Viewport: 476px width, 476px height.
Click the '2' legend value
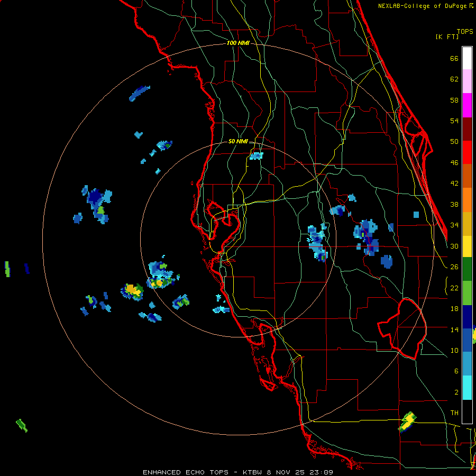point(456,392)
